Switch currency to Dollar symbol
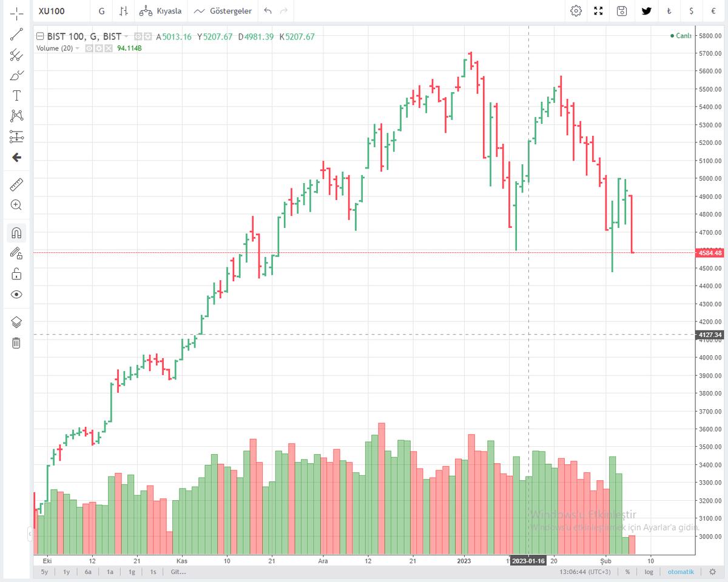The height and width of the screenshot is (582, 728). [692, 11]
